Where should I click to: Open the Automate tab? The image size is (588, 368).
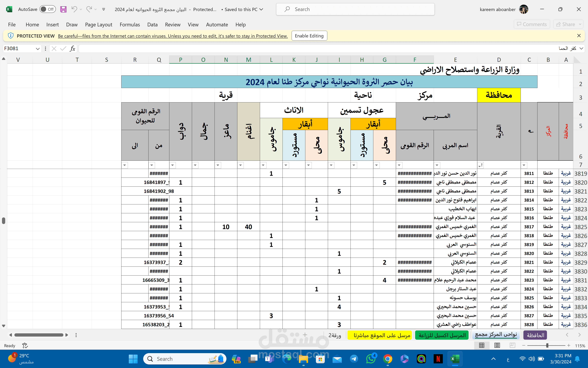click(217, 25)
